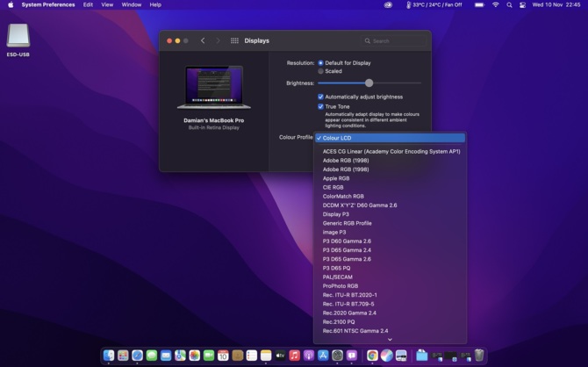Screen dimensions: 588x367
Task: Open the Trash in the Dock
Action: tap(479, 355)
